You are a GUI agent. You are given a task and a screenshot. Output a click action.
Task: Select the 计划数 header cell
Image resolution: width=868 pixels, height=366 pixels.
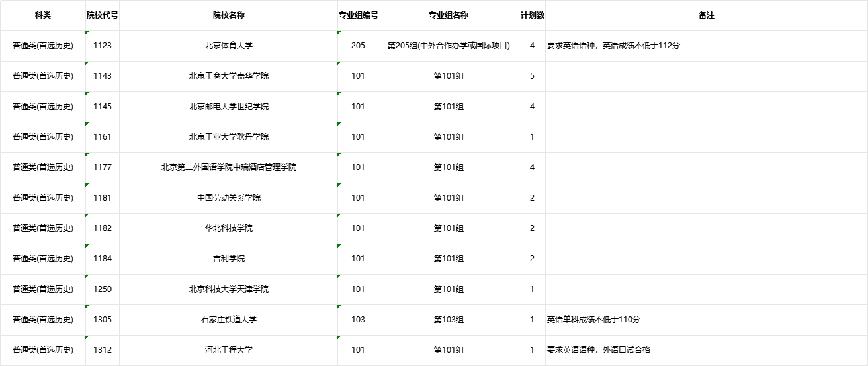tap(532, 15)
